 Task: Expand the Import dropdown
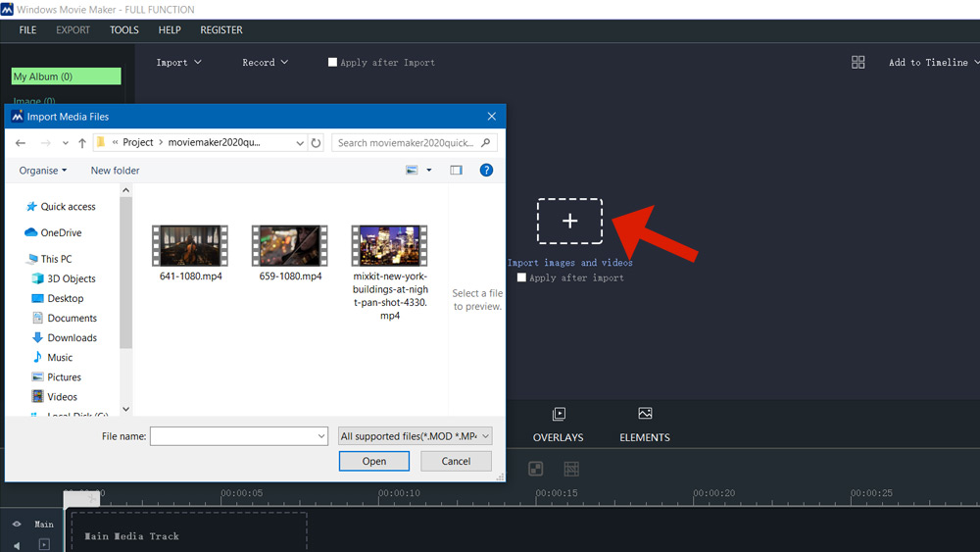(178, 63)
